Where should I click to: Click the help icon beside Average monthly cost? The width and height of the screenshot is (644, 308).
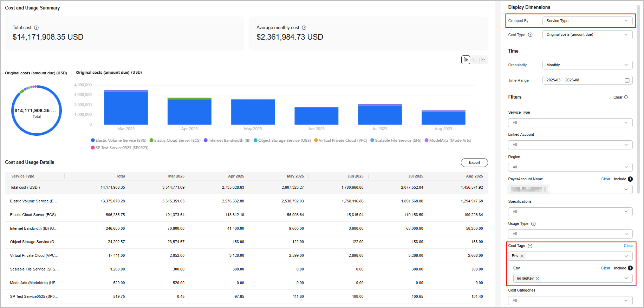point(304,28)
